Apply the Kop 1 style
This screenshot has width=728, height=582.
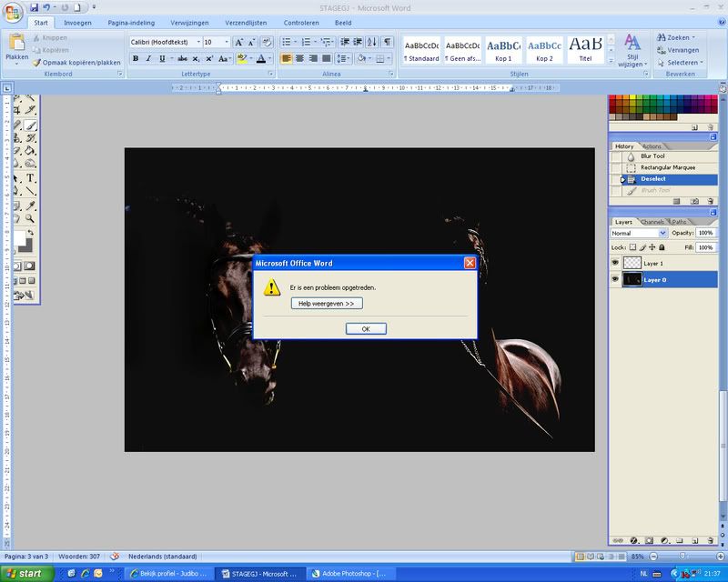click(503, 50)
